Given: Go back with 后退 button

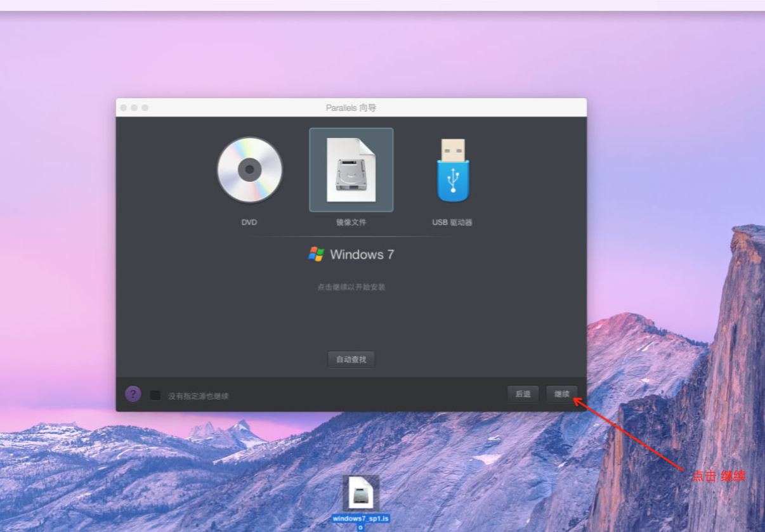Looking at the screenshot, I should coord(523,394).
